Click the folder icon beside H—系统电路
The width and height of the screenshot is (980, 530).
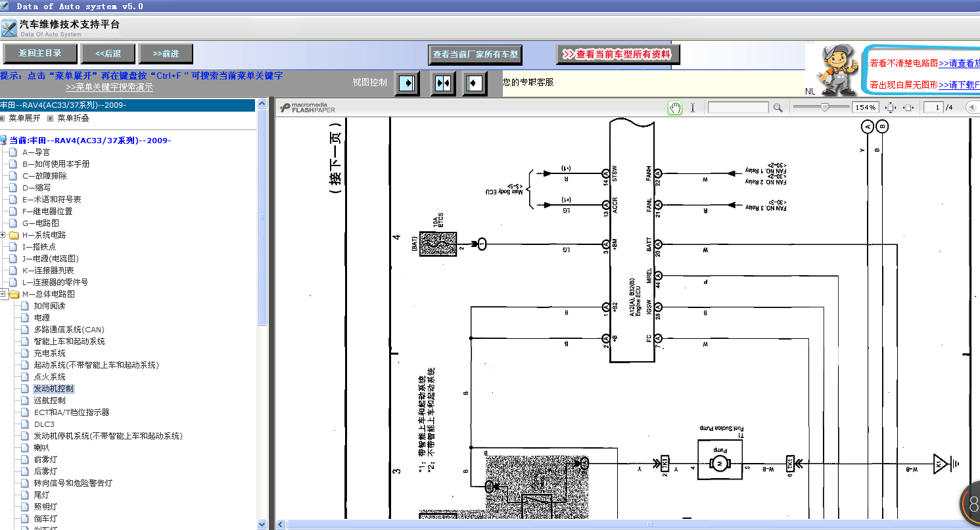pos(14,235)
